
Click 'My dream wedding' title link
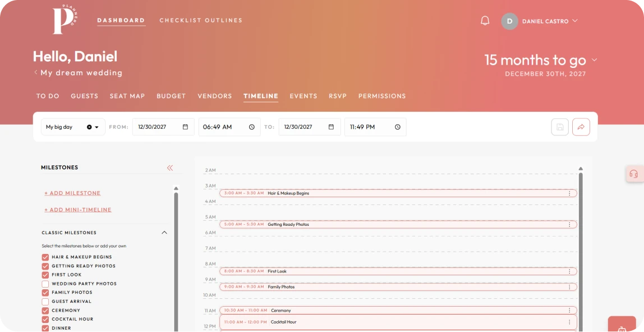click(x=81, y=73)
